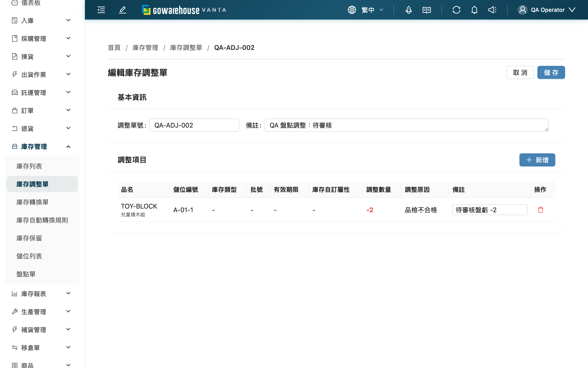The image size is (588, 368).
Task: Expand the 入庫 menu chevron
Action: [69, 20]
